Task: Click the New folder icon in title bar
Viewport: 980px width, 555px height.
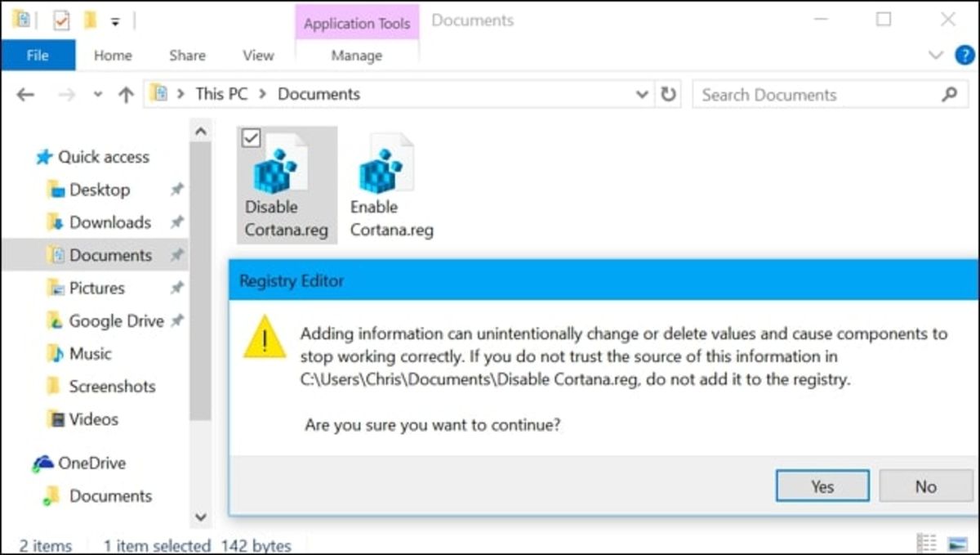Action: [x=90, y=20]
